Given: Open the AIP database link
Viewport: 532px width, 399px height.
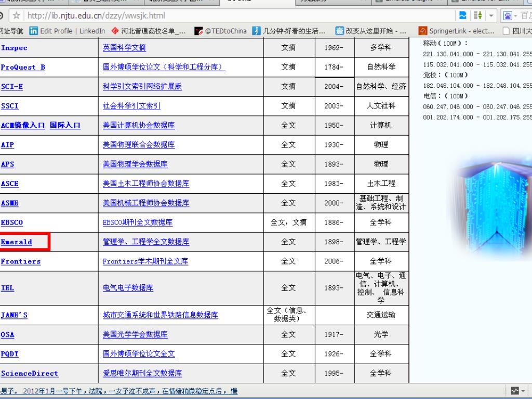Looking at the screenshot, I should point(7,145).
